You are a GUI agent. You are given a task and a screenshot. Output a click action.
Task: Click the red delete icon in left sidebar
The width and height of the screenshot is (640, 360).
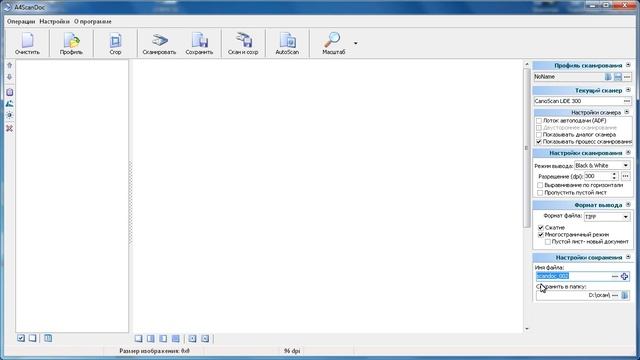(9, 128)
